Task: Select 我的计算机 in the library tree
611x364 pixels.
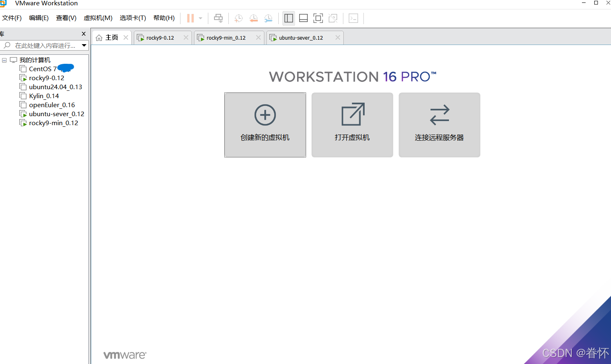Action: [x=35, y=60]
